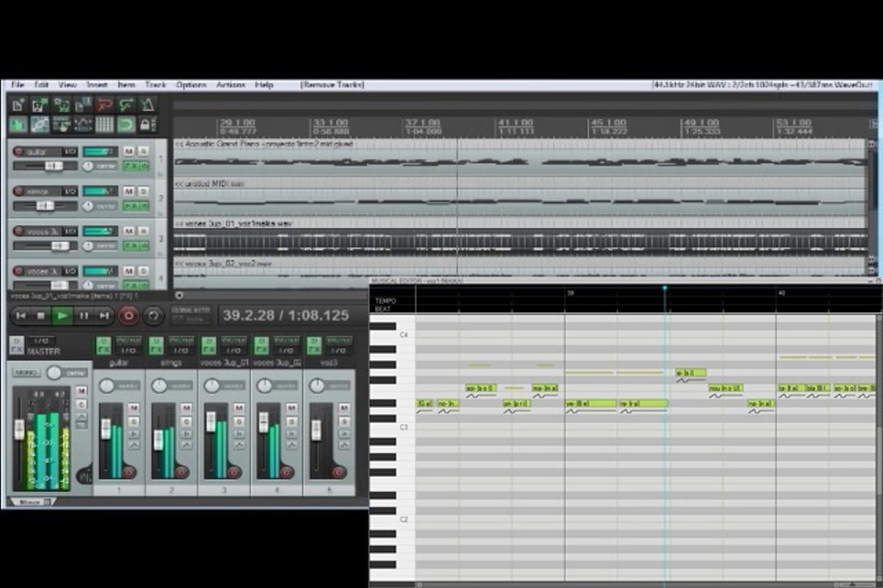883x588 pixels.
Task: Toggle the Ripple Editing toolbar icon
Action: click(x=60, y=124)
